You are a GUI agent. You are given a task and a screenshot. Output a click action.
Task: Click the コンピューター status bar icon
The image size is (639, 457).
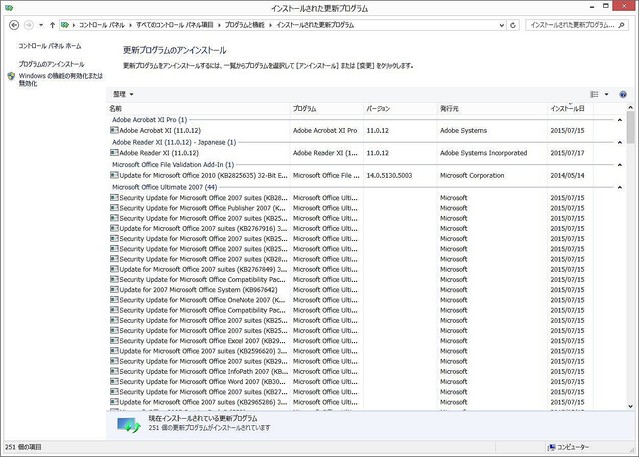(x=552, y=447)
